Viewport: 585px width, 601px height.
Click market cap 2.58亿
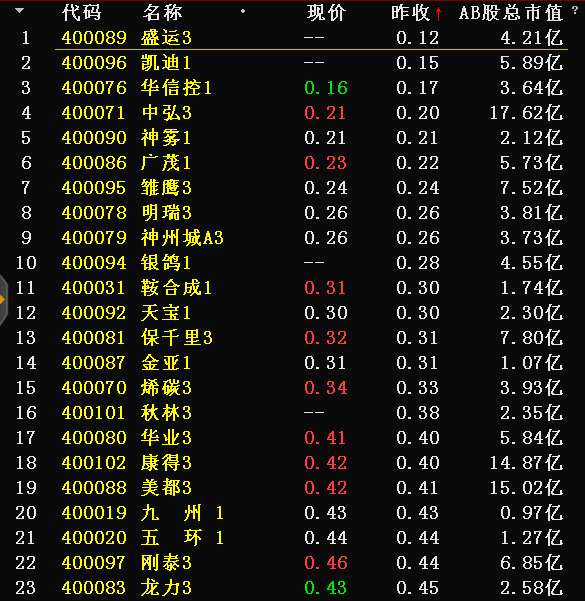coord(531,588)
